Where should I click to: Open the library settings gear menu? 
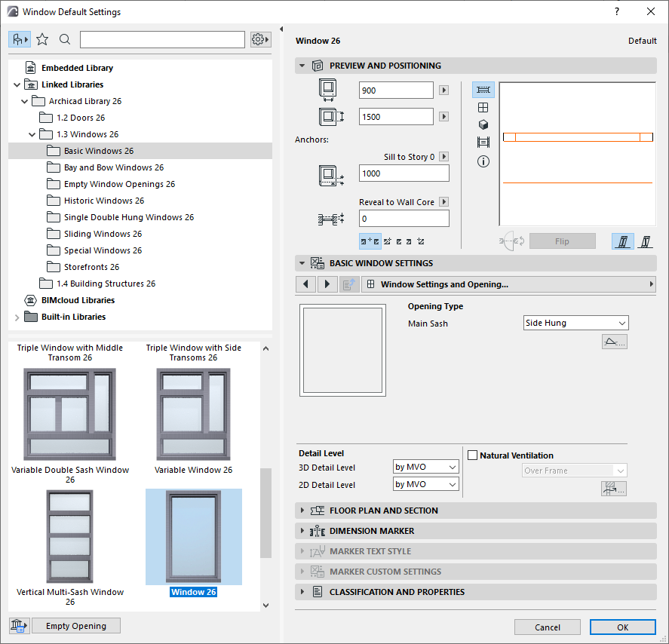click(260, 39)
